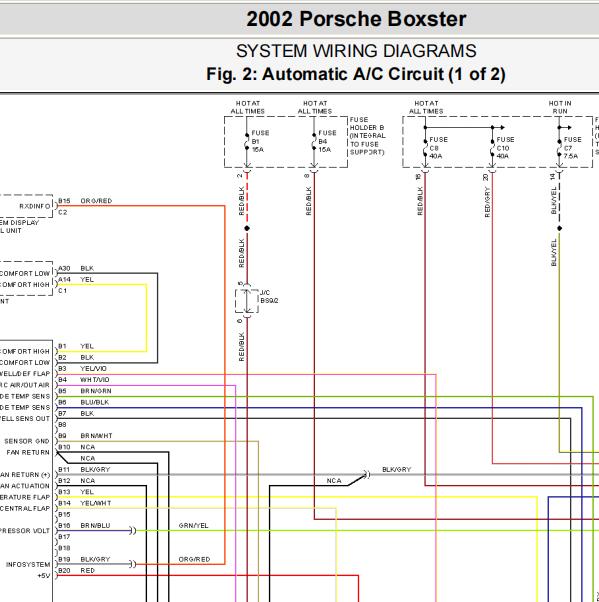Click the "FAN RETURN" terminal label
This screenshot has height=602, width=599.
[x=28, y=452]
